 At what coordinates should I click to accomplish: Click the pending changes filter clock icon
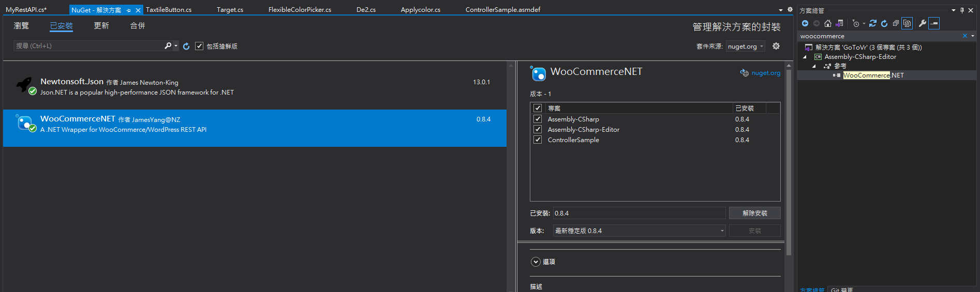[x=856, y=24]
